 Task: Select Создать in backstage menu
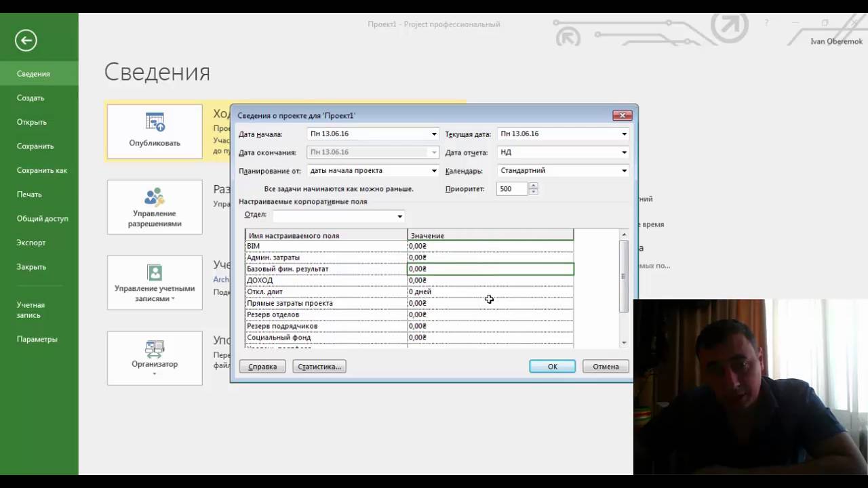(x=39, y=98)
